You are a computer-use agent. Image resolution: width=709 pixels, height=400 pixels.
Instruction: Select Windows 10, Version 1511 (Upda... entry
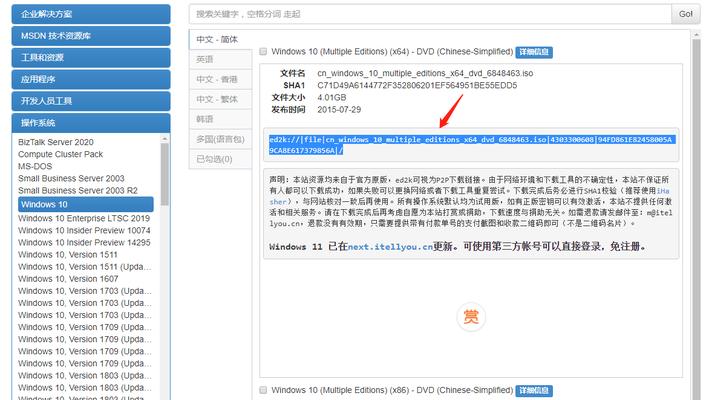point(85,267)
